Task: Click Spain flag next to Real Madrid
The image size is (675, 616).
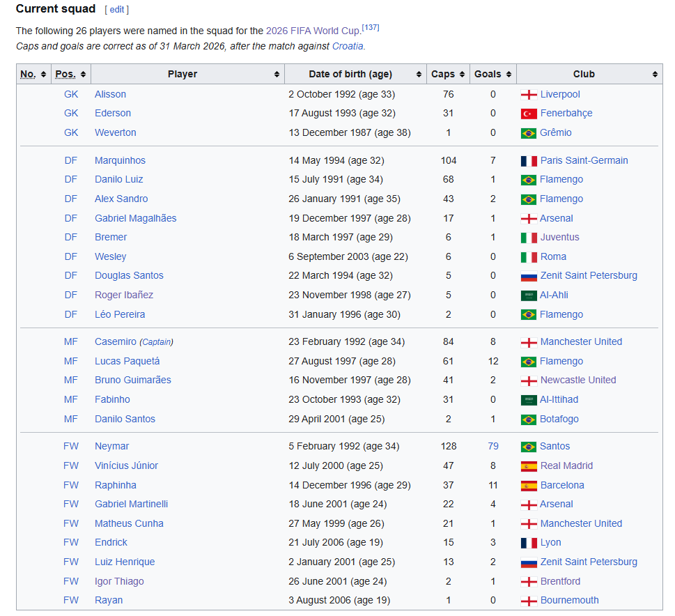Action: pos(529,466)
